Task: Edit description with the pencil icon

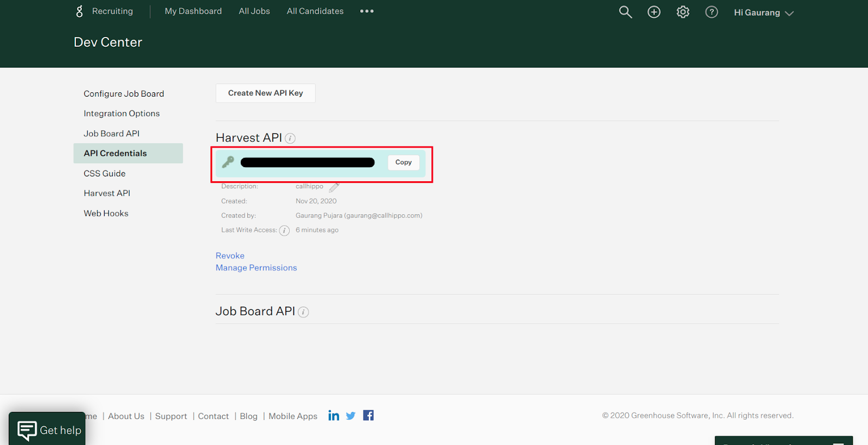Action: pos(334,187)
